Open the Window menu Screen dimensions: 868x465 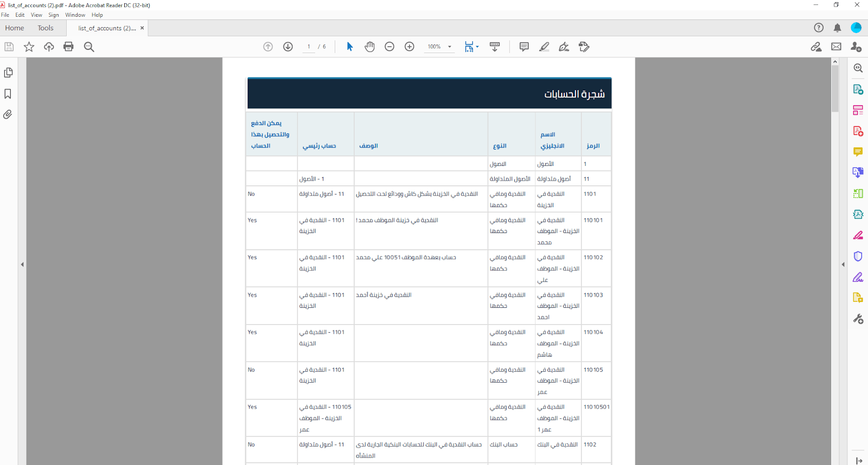[75, 15]
